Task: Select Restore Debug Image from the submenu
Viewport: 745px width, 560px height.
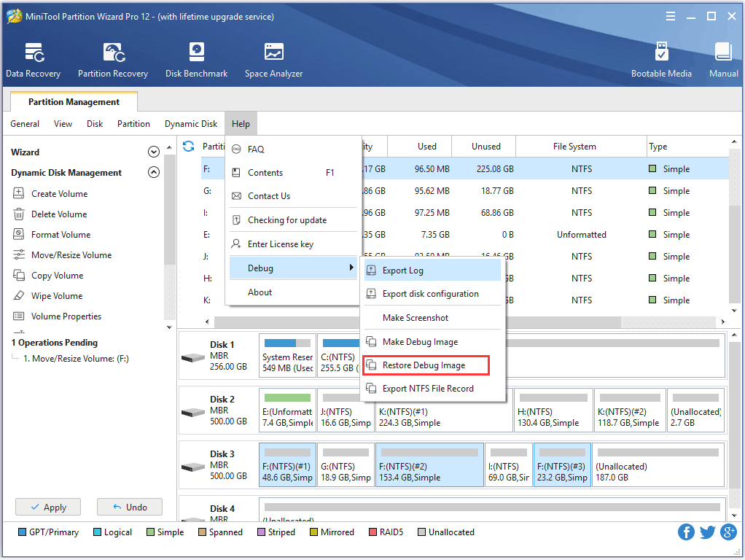Action: (424, 365)
